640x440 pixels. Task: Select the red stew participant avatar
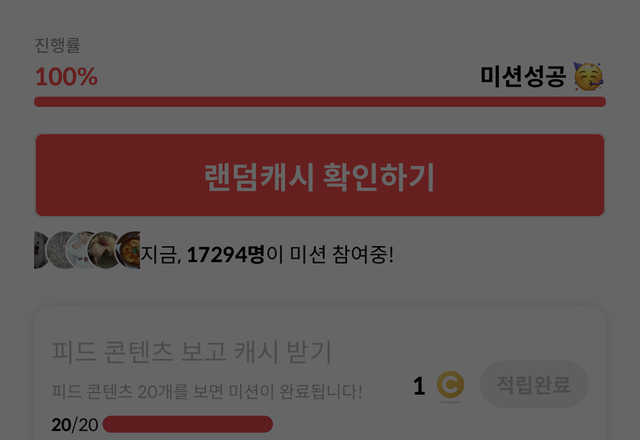click(128, 250)
